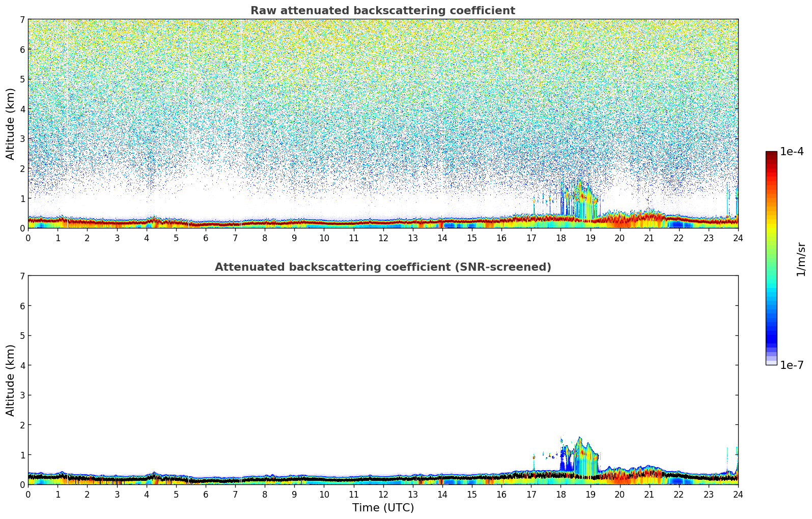Click time tick "19" under the raw plot
The height and width of the screenshot is (519, 812).
pyautogui.click(x=590, y=238)
